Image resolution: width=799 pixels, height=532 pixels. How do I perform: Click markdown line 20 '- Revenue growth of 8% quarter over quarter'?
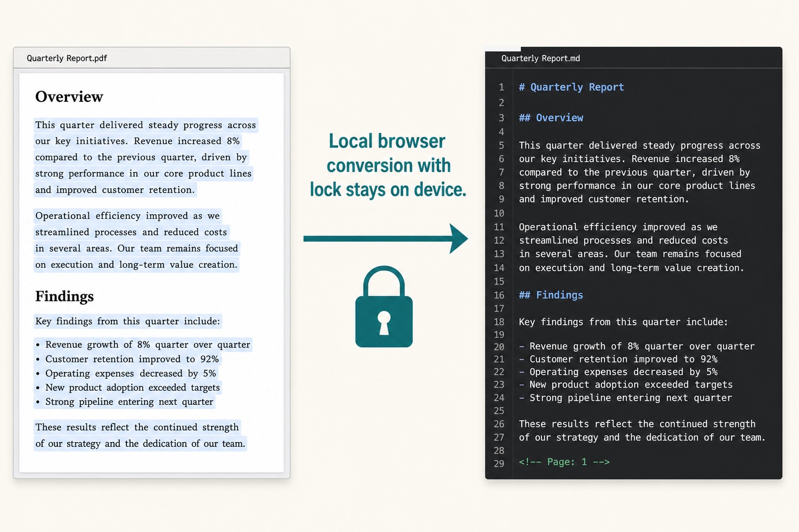pyautogui.click(x=637, y=346)
